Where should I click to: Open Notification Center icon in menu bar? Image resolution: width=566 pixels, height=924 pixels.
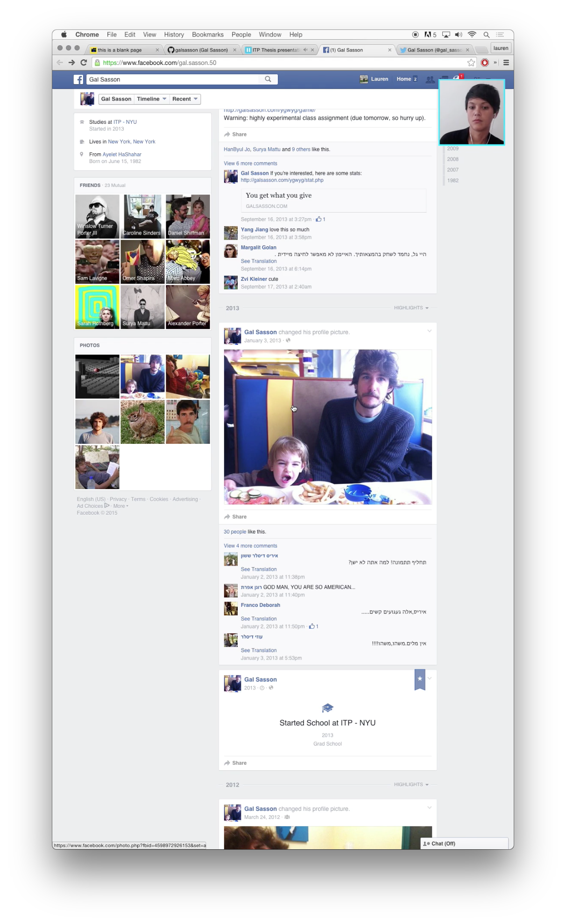pos(500,35)
